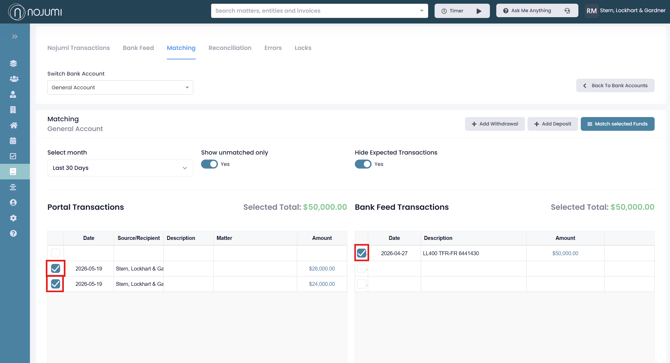Click the refresh icon beside Ask Me Anything

tap(567, 11)
